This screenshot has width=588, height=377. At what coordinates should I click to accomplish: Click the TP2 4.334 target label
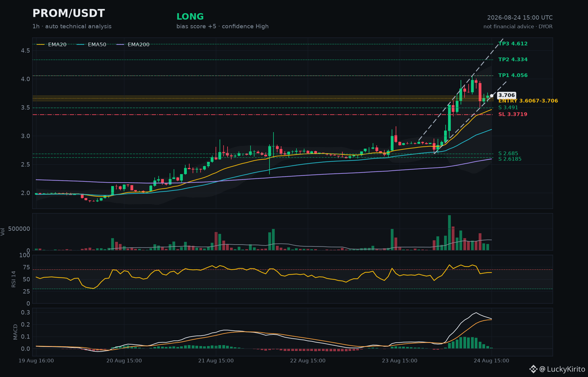pyautogui.click(x=513, y=59)
